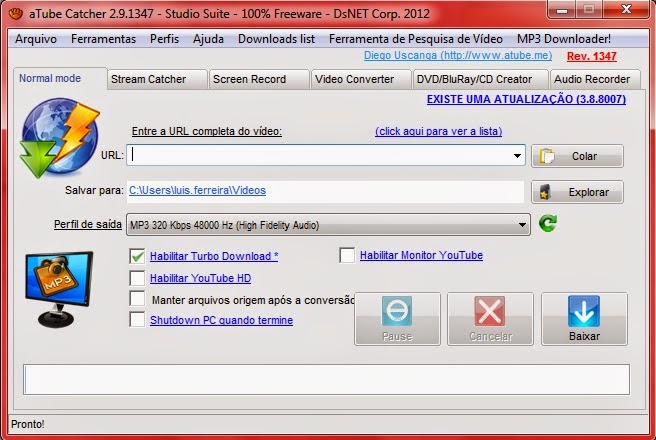
Task: Switch to the DVD/BluRay/CD Creator tab
Action: [x=480, y=79]
